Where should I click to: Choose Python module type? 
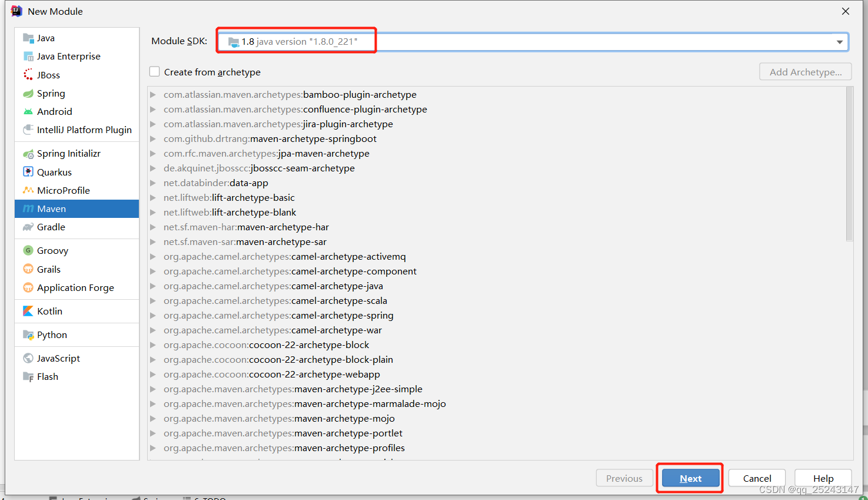[77, 335]
